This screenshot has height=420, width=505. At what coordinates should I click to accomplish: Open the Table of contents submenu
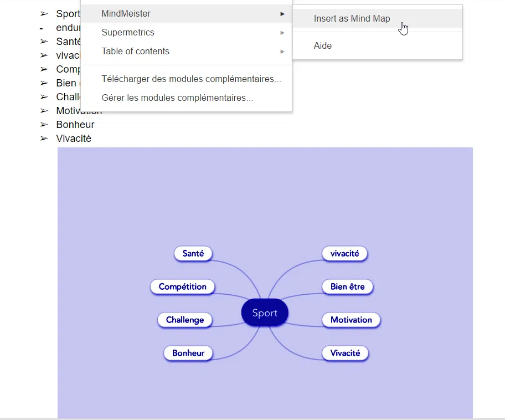tap(187, 51)
